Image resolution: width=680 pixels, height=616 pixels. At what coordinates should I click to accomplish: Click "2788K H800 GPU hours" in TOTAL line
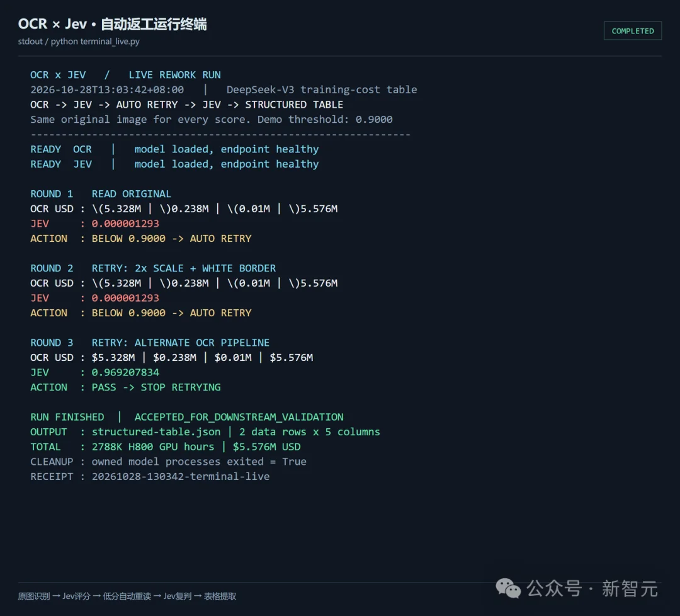pos(153,447)
